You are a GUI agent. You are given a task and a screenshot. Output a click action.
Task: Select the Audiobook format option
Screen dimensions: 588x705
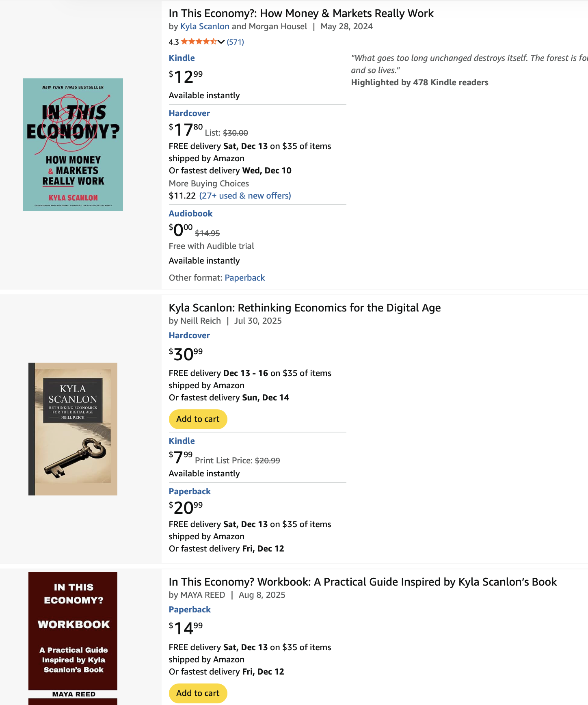click(x=190, y=214)
